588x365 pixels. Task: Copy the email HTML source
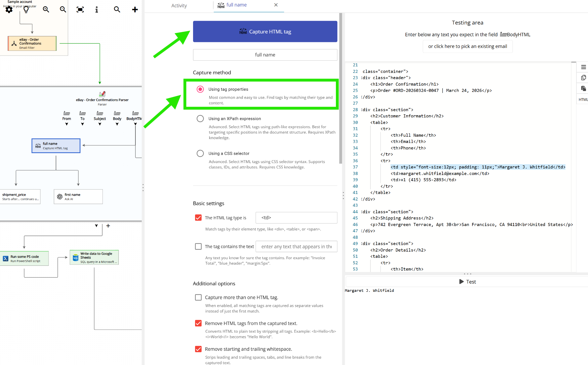583,77
